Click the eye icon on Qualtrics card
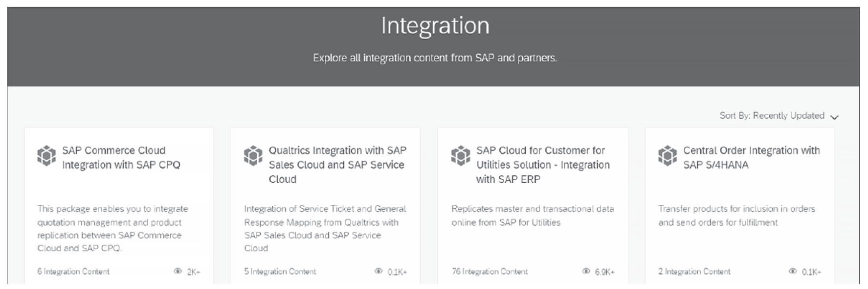 [x=378, y=271]
